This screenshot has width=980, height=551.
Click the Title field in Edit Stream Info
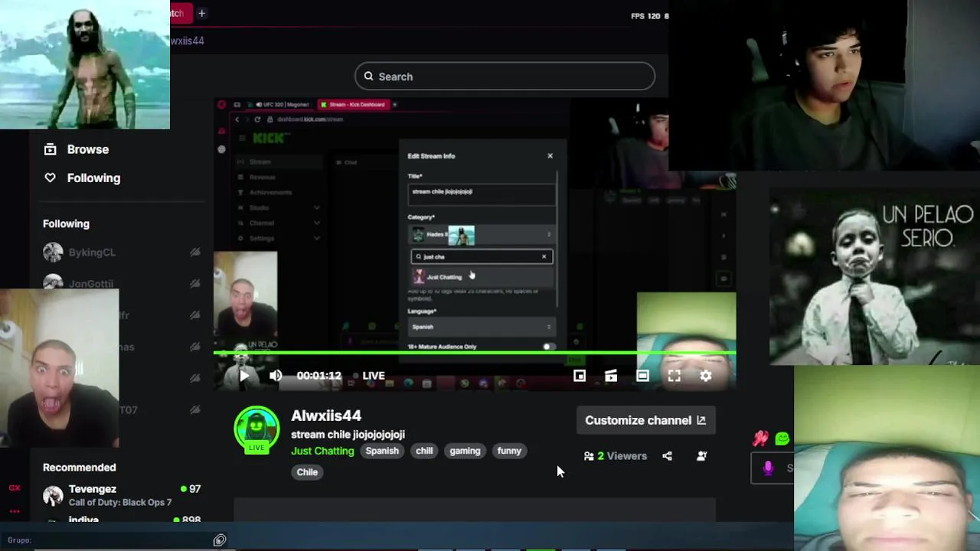[482, 194]
